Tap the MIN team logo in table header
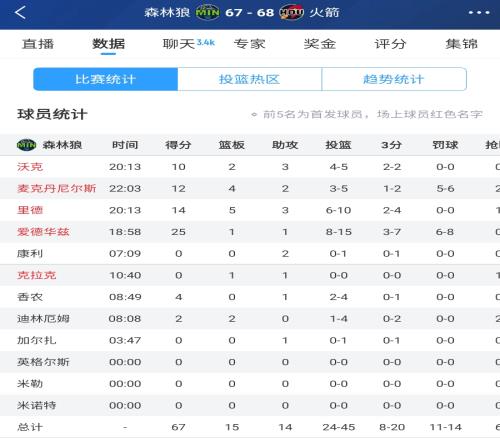 (x=26, y=145)
